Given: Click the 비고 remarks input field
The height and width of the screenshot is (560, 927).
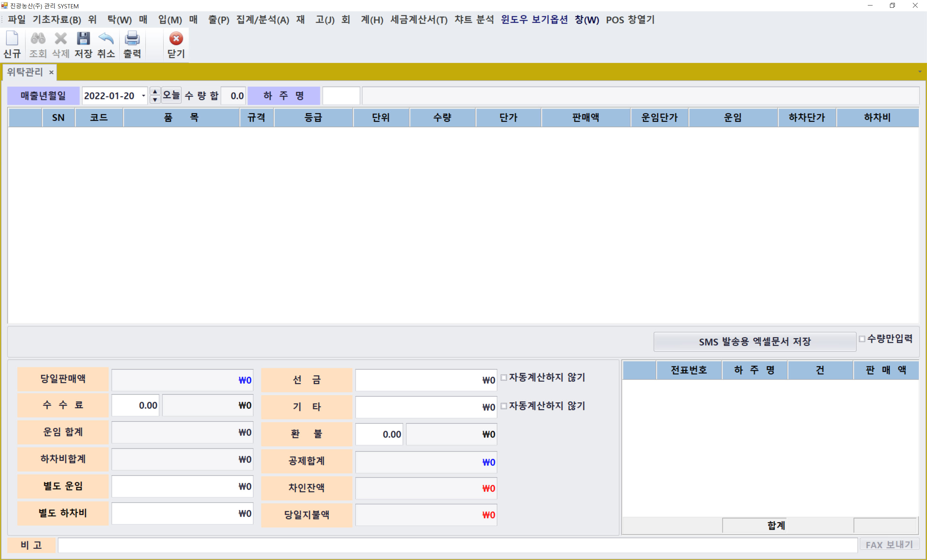Looking at the screenshot, I should point(457,545).
